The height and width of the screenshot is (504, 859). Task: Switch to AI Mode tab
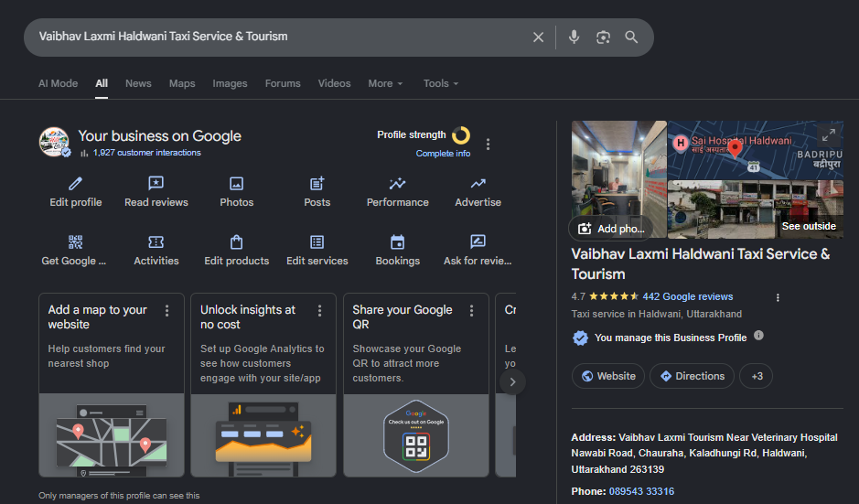point(58,83)
